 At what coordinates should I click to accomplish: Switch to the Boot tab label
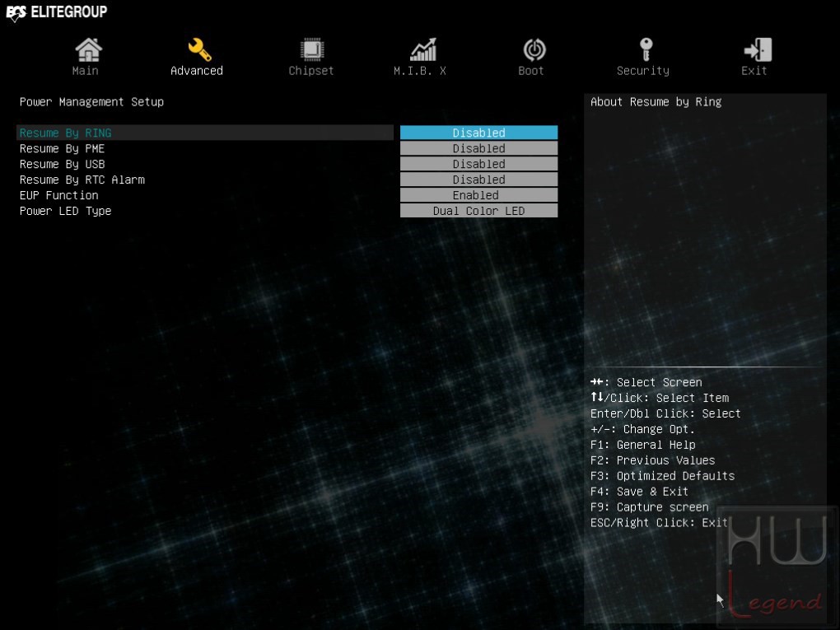pos(531,71)
